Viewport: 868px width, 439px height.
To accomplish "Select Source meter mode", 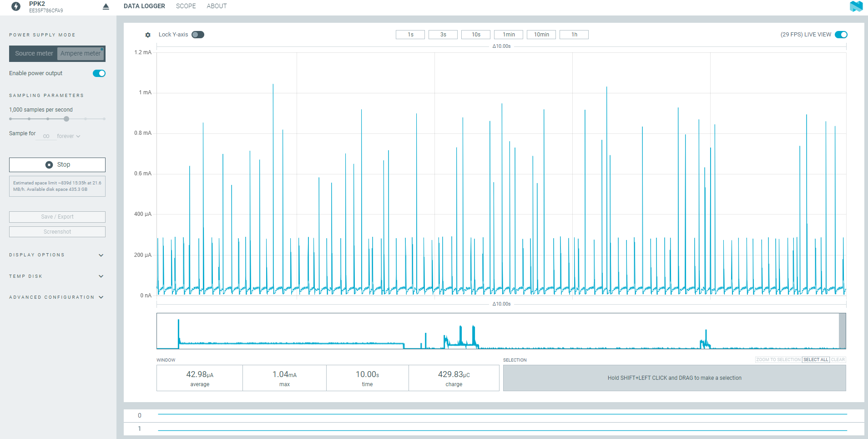I will coord(34,53).
